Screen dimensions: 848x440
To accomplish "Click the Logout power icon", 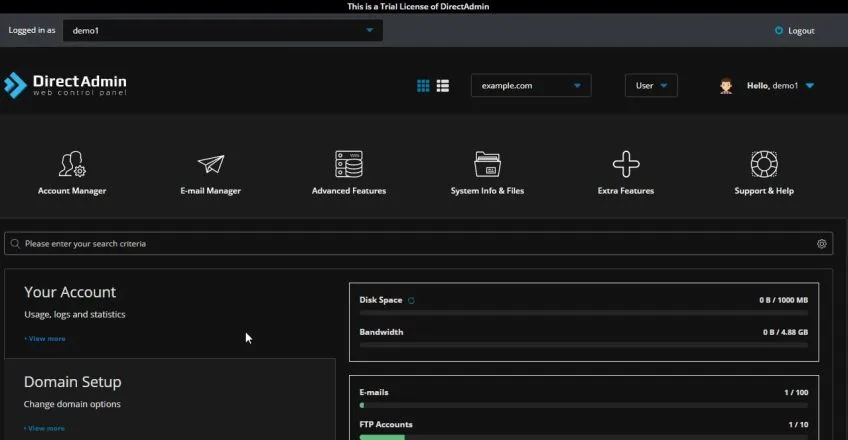I will 779,31.
